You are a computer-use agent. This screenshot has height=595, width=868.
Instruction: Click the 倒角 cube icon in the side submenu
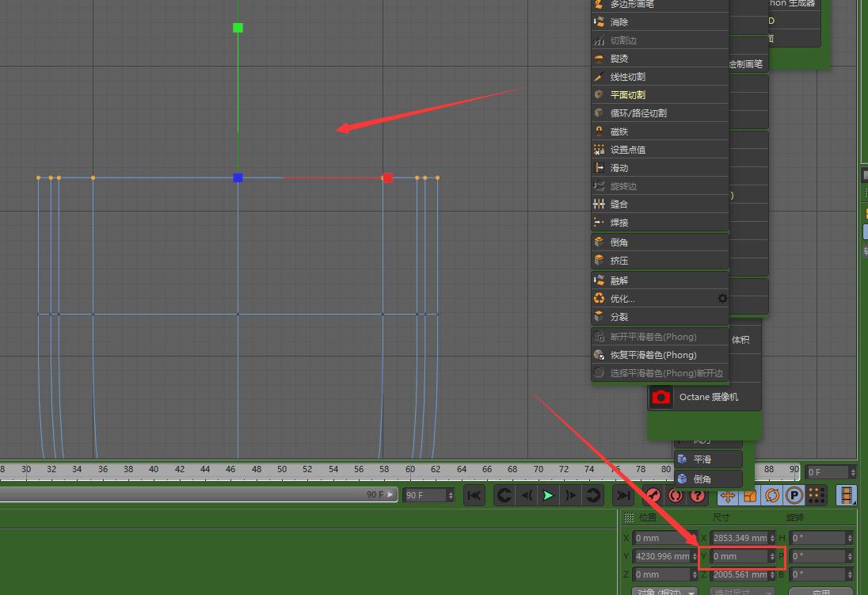tap(683, 479)
